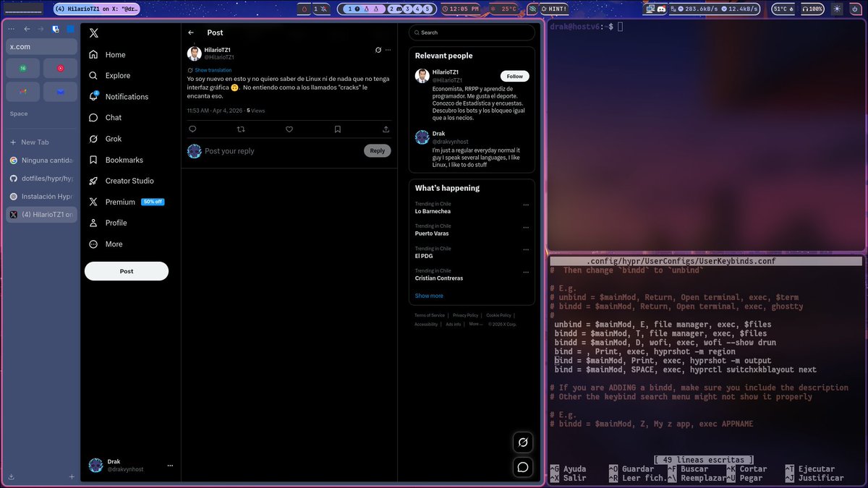
Task: Bookmark the post with bookmark icon
Action: tap(338, 129)
